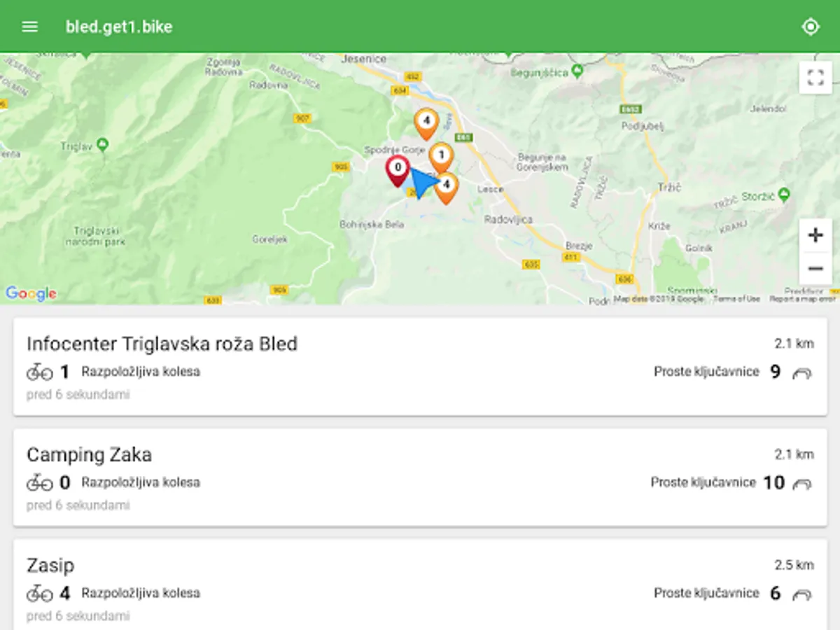Click the Triglav peak marker on the map

click(102, 146)
